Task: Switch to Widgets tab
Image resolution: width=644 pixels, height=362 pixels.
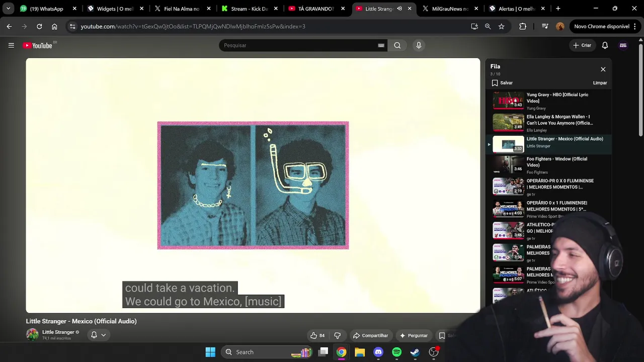Action: pyautogui.click(x=116, y=9)
